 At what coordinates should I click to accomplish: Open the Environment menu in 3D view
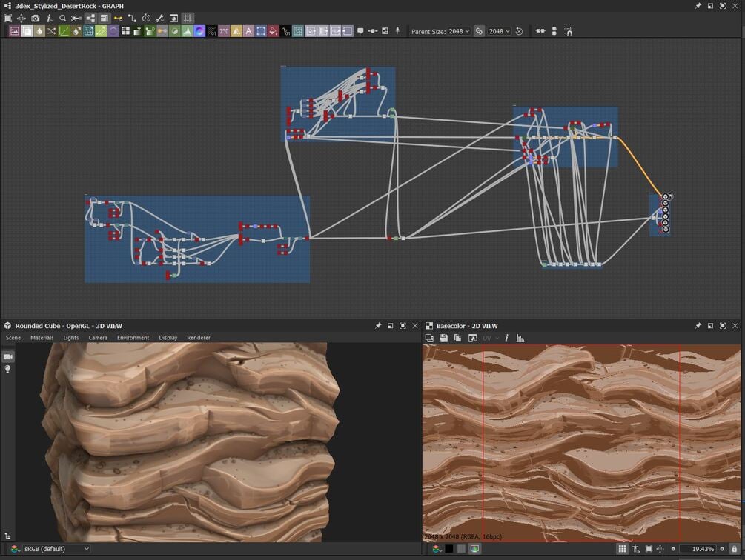tap(133, 338)
